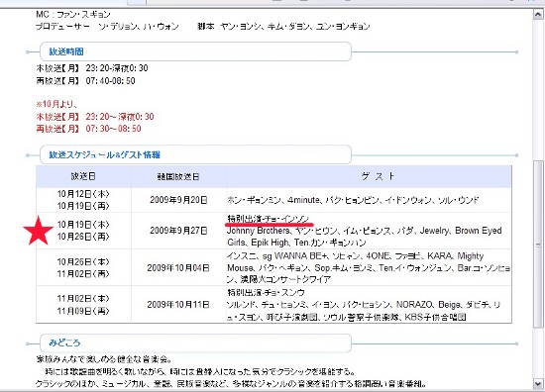This screenshot has height=392, width=545.
Task: Click the red 再放送【月】 07:30~08:50 line
Action: (x=88, y=129)
